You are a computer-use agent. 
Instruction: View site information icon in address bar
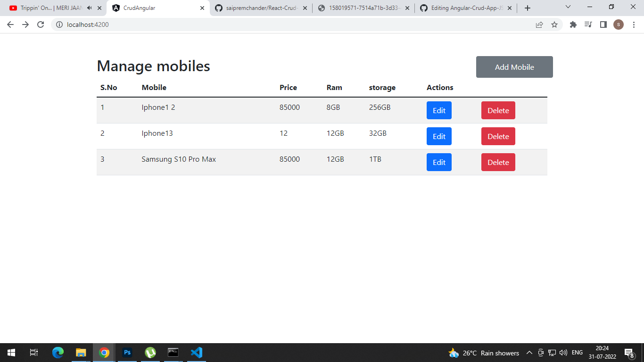pyautogui.click(x=59, y=25)
